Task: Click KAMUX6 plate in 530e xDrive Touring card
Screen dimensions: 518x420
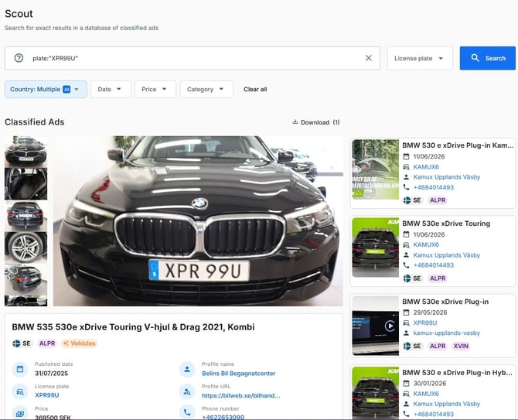Action: point(426,244)
